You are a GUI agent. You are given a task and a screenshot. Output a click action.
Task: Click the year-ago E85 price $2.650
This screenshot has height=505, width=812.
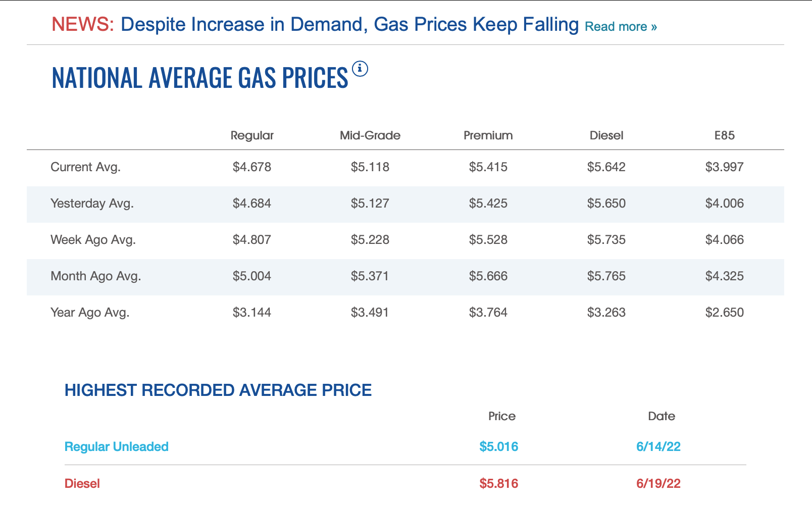[x=724, y=313]
